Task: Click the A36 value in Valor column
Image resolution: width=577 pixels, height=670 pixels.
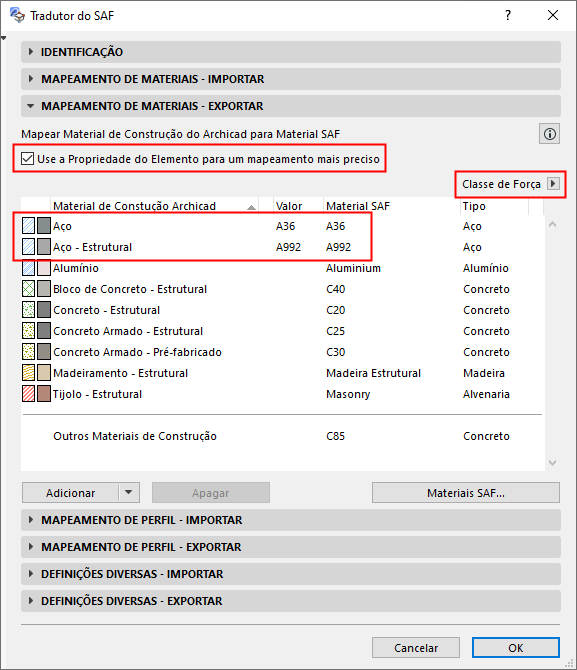Action: (x=286, y=226)
